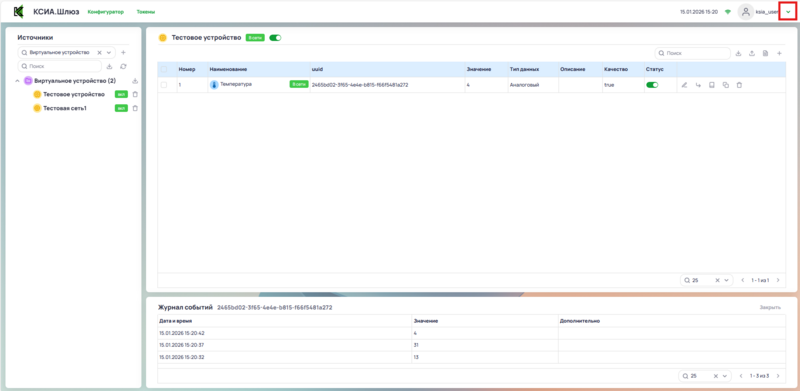Click the 'В сети' badge in device header
Screen dimensions: 800x391
click(255, 38)
